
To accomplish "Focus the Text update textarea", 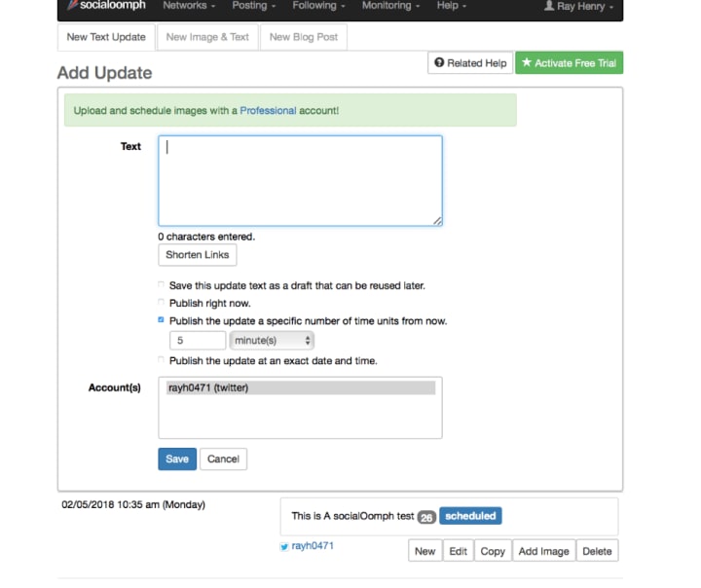I will [301, 181].
